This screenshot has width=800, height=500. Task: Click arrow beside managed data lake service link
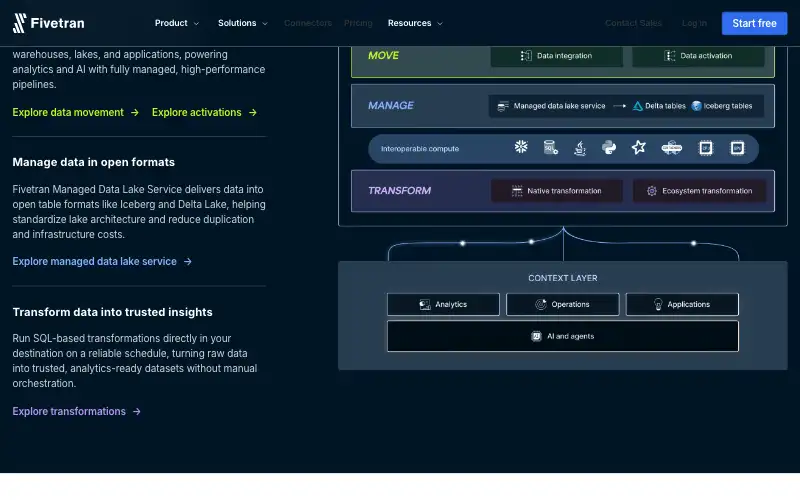(x=188, y=261)
